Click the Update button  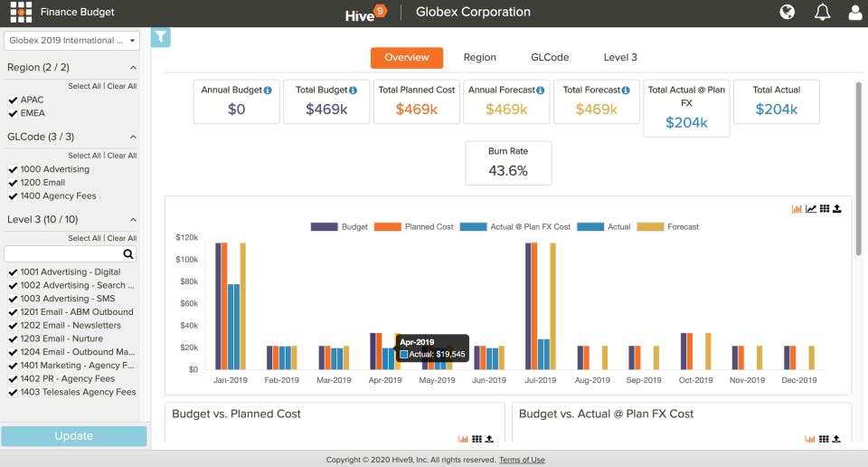coord(73,436)
